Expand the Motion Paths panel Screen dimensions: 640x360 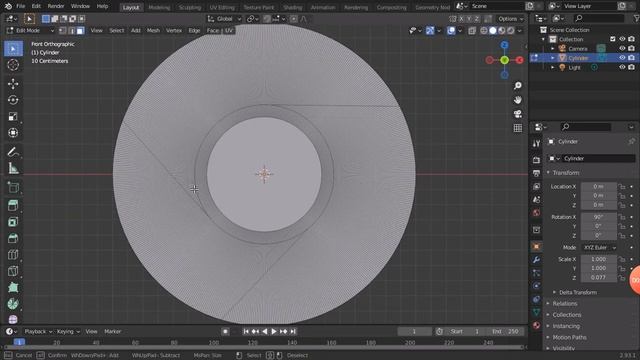click(569, 337)
